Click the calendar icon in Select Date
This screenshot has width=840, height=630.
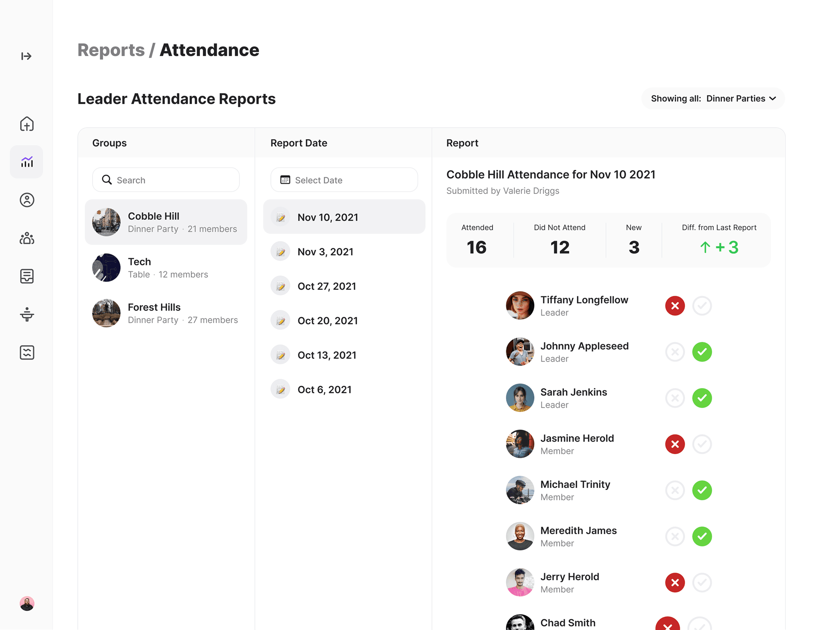[285, 180]
